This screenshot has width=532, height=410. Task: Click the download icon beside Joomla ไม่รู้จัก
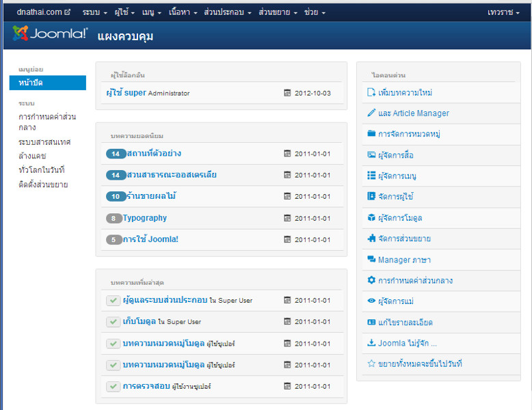click(x=371, y=343)
